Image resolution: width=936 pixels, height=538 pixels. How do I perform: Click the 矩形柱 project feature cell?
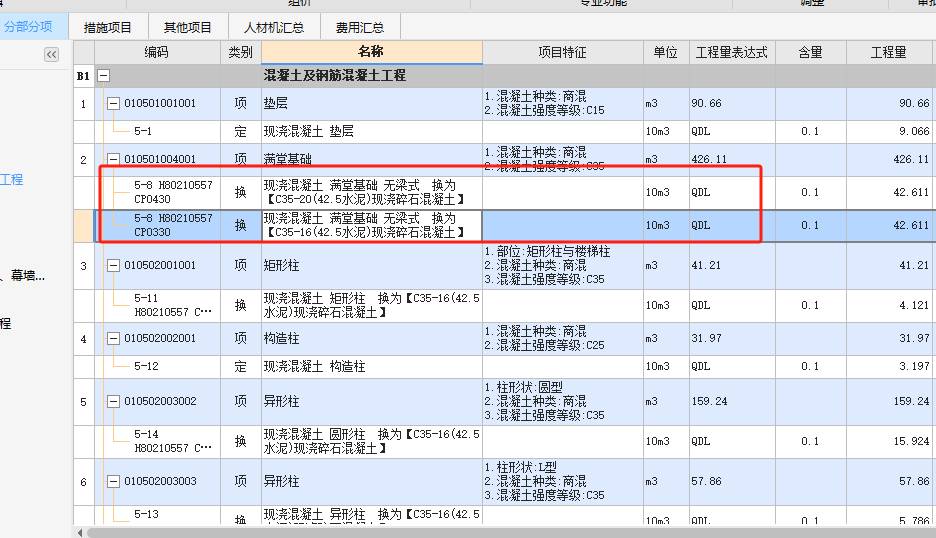coord(562,265)
